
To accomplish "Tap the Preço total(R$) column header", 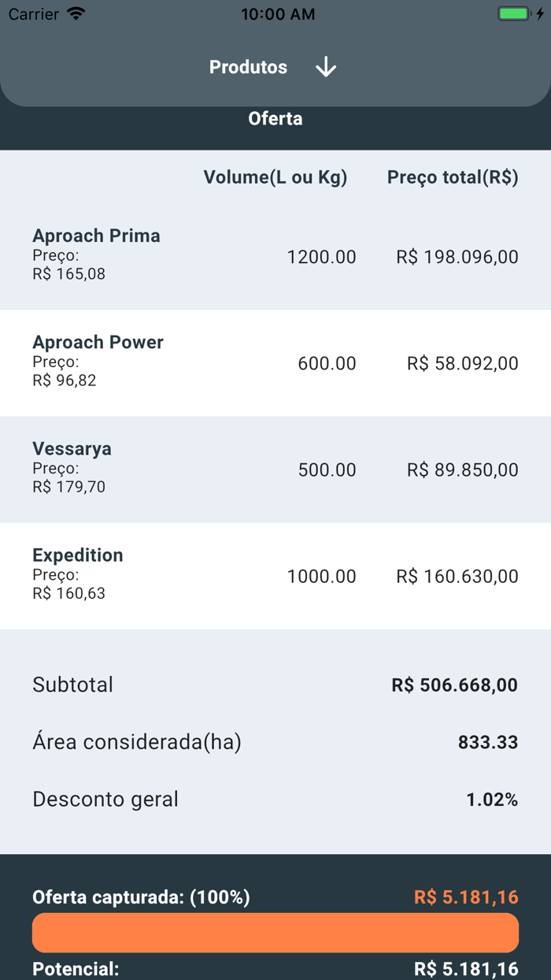I will tap(453, 177).
